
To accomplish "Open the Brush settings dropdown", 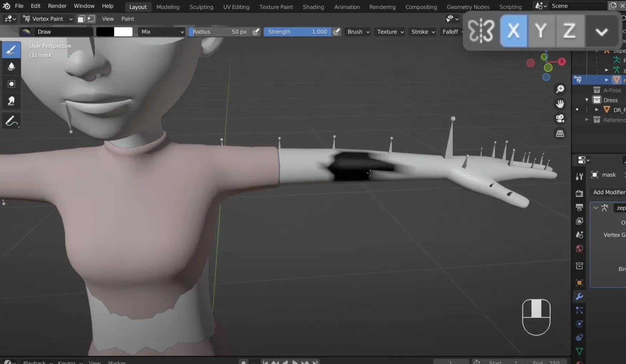I will coord(358,32).
